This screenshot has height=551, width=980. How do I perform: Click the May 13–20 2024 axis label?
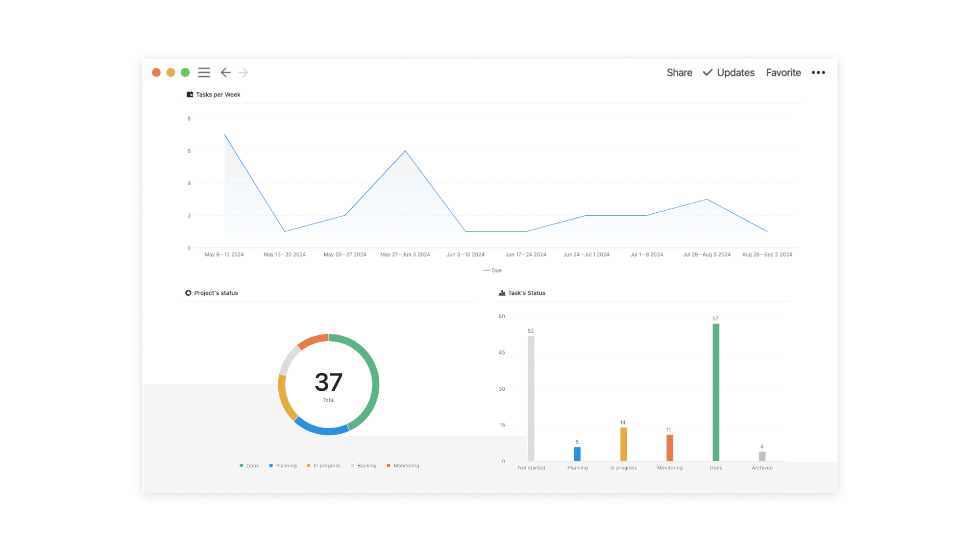point(284,255)
